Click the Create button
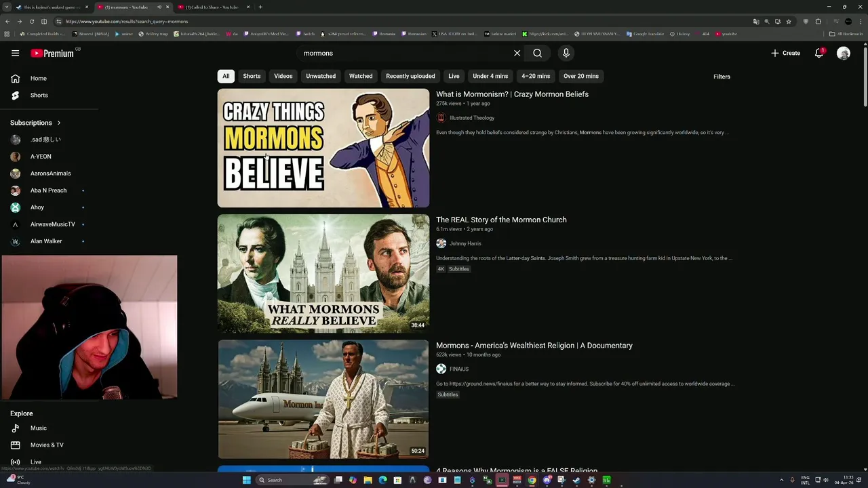The image size is (868, 488). click(785, 53)
